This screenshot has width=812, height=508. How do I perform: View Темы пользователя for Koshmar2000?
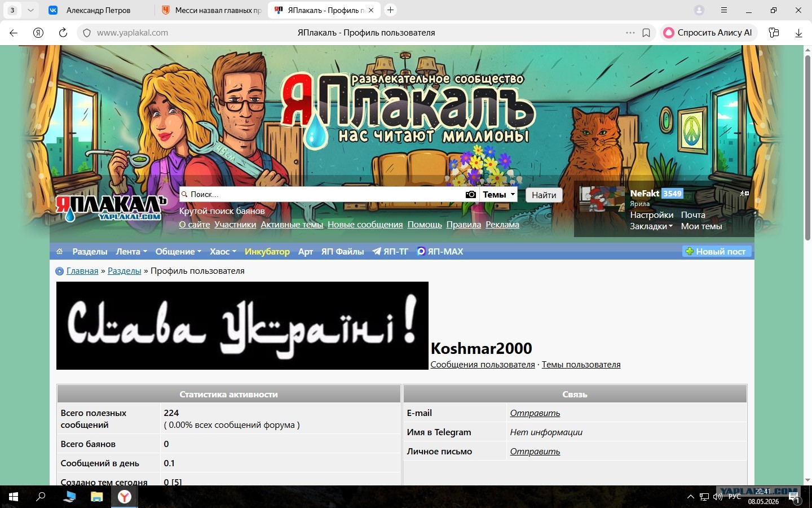click(x=581, y=365)
